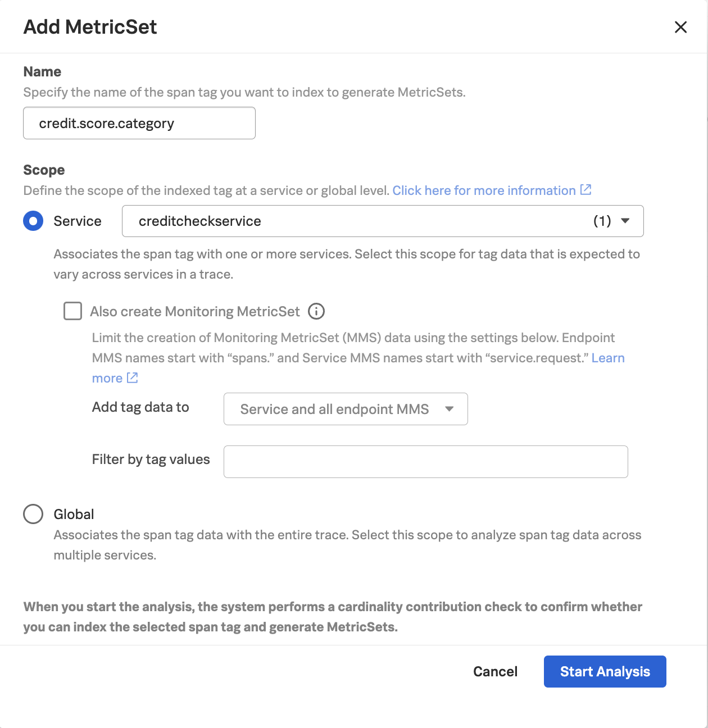Enable the Also create Monitoring MetricSet checkbox
708x728 pixels.
72,311
